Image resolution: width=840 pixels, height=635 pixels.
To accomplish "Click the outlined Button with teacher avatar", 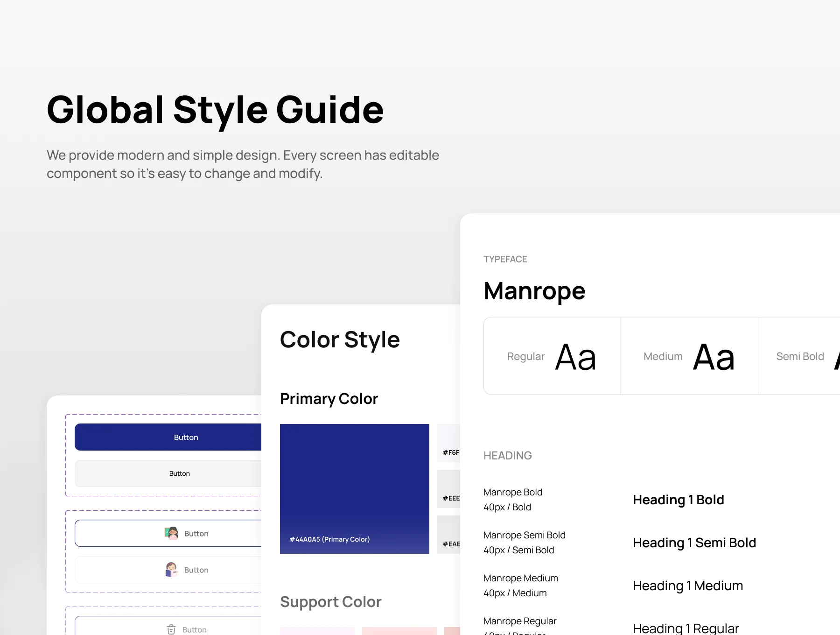I will click(168, 533).
